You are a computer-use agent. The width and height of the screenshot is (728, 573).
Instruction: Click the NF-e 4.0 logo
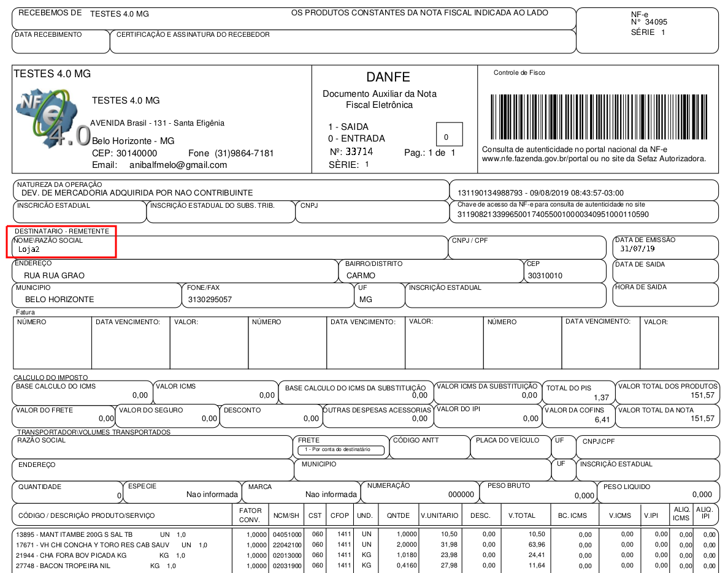point(53,118)
